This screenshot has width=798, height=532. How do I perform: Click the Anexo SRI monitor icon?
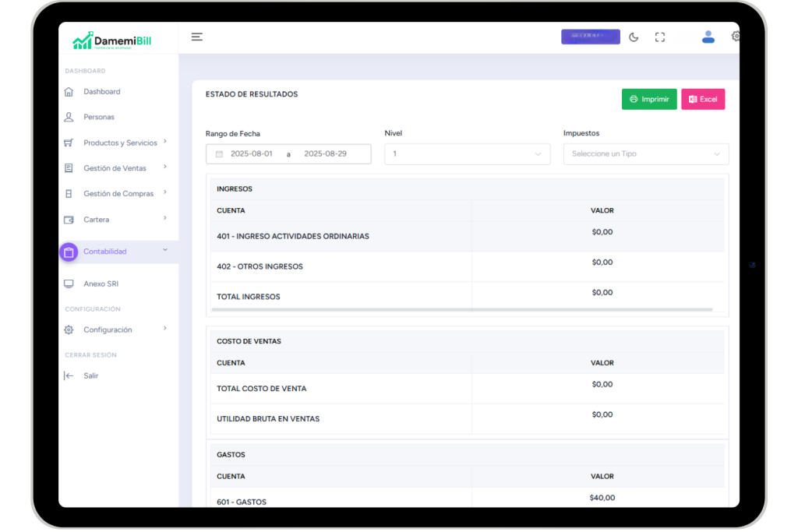click(x=69, y=284)
